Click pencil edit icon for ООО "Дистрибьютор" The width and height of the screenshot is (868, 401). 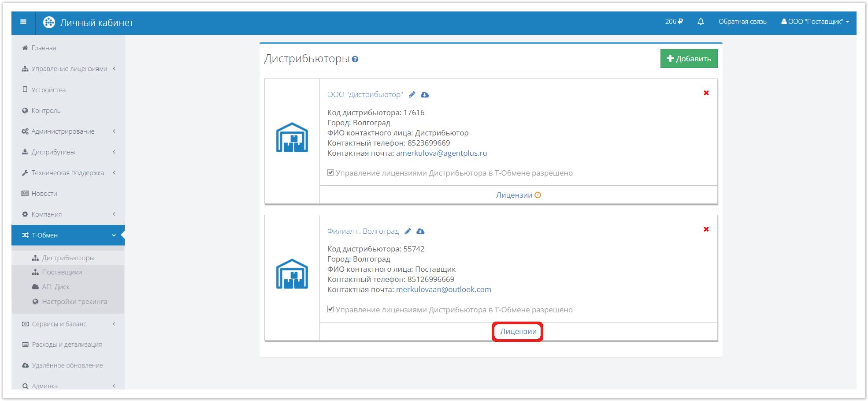412,94
